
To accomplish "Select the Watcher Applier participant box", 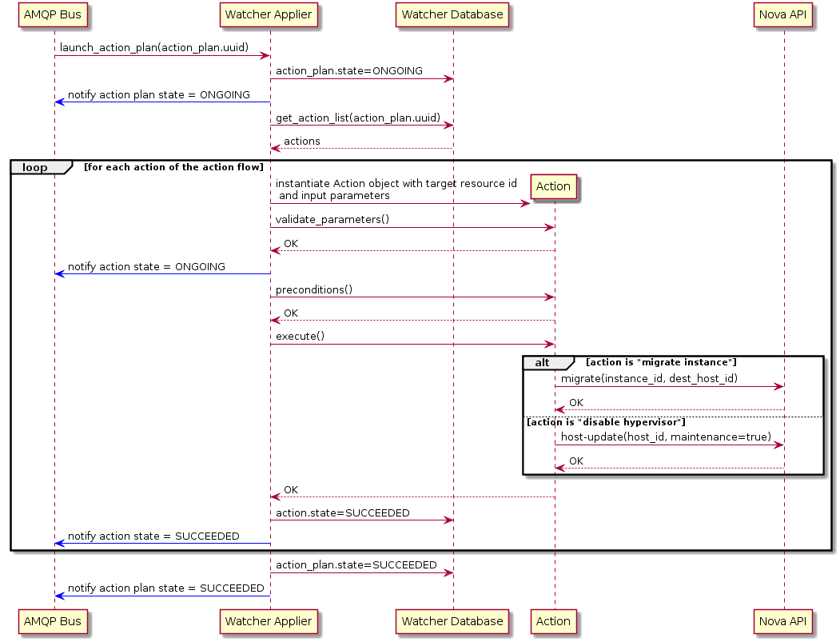I will [269, 14].
